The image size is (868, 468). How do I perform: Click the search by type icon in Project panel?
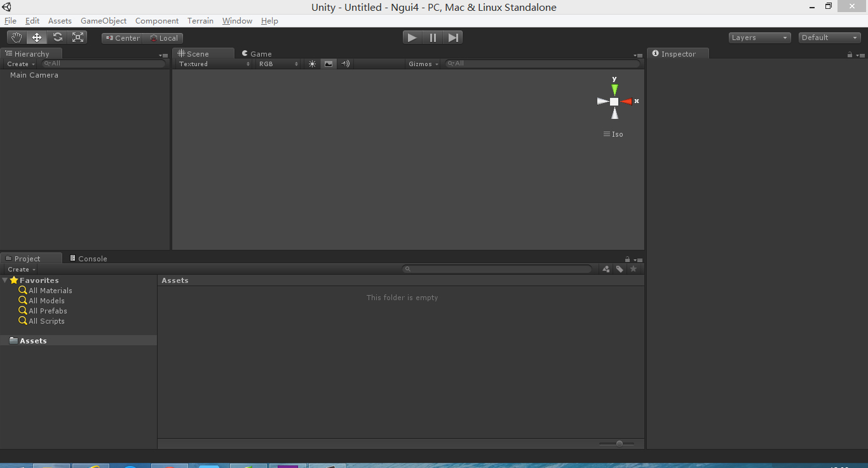coord(606,269)
